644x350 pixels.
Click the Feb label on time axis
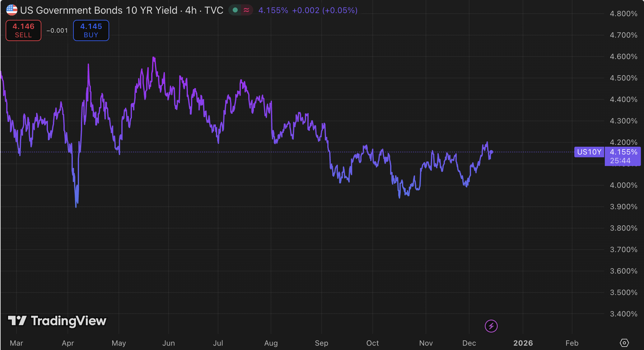(572, 343)
